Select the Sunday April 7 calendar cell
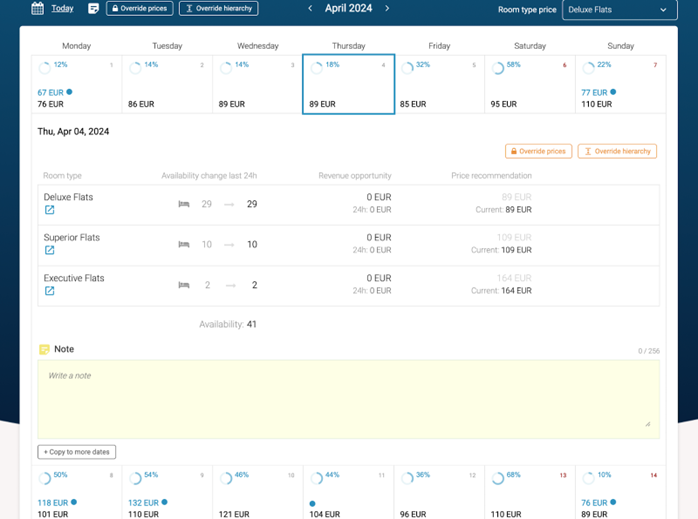The image size is (698, 519). click(621, 84)
